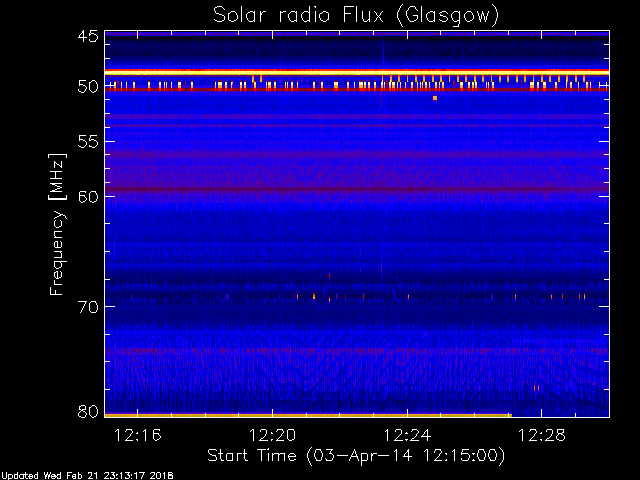Click the x-axis label "Start Time (03-Apr-14 12:15:00)"
Viewport: 640px width, 480px height.
(x=356, y=456)
